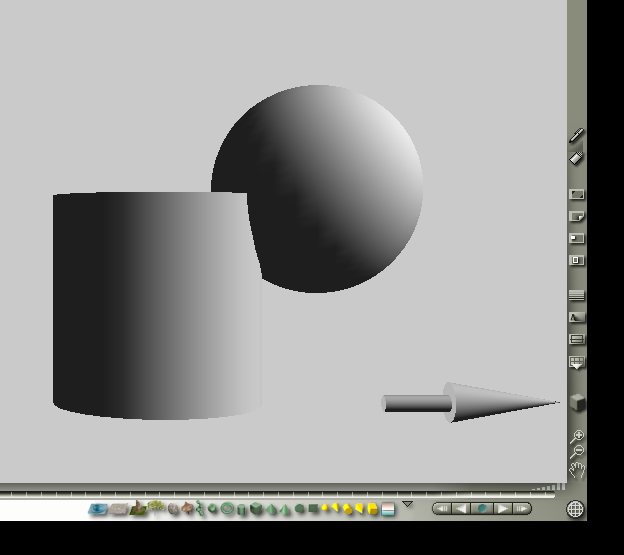Add a yellow square spotlight
624x555 pixels.
359,508
